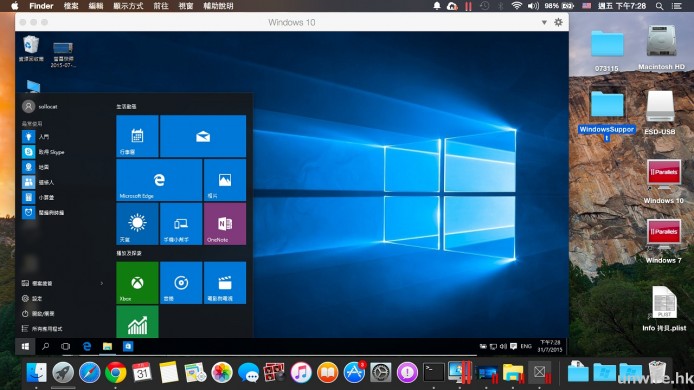Open Task View on the Windows taskbar

click(x=66, y=346)
